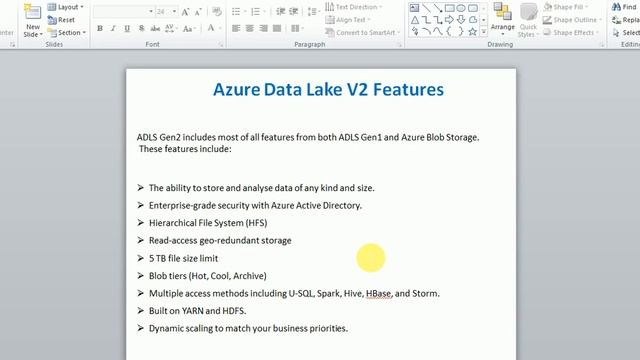Apply the Font Color A swatch
The height and width of the screenshot is (360, 640).
(211, 28)
